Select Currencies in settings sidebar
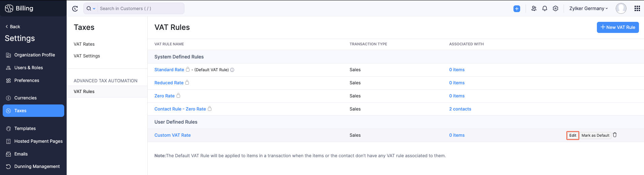 click(x=25, y=98)
